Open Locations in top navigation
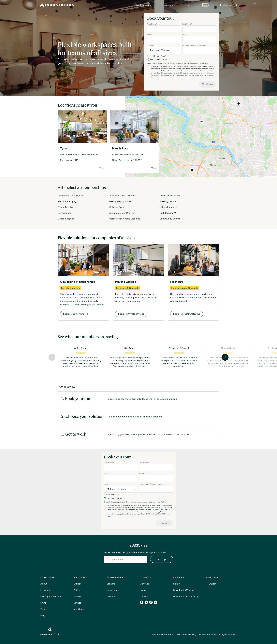 point(168,5)
